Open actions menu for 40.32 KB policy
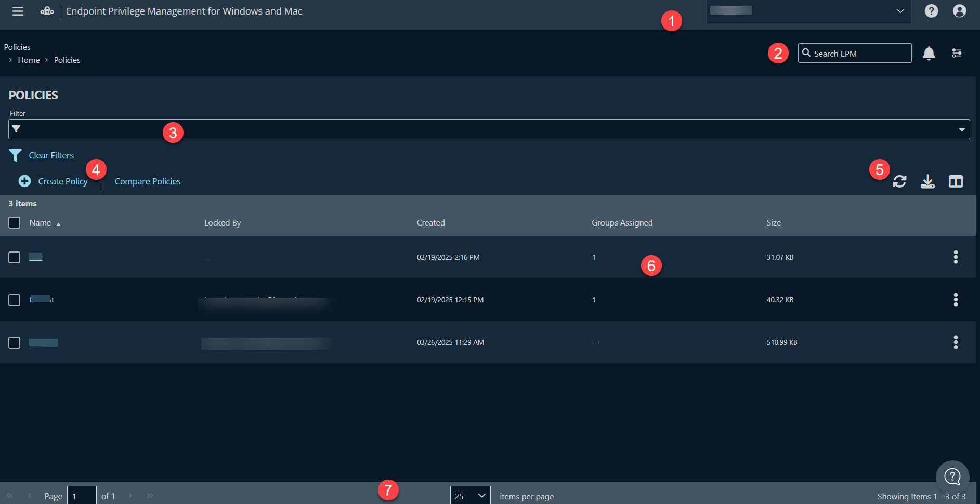Image resolution: width=980 pixels, height=504 pixels. tap(955, 299)
